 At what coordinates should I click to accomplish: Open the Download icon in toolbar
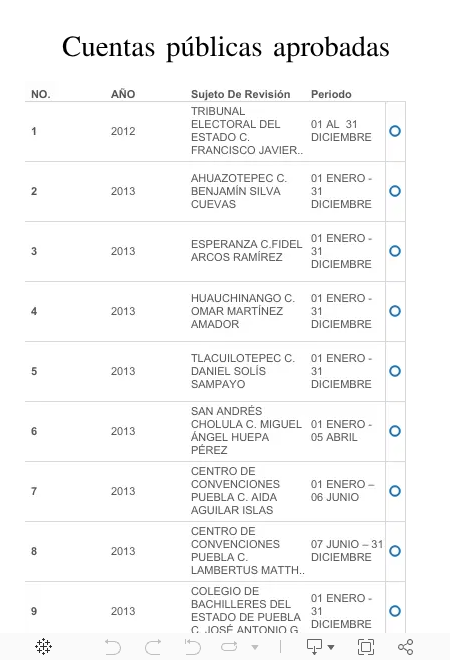coord(314,647)
